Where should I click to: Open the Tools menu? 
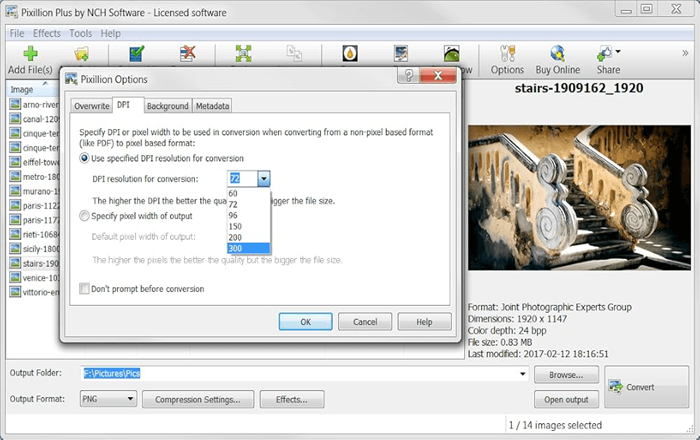point(80,33)
